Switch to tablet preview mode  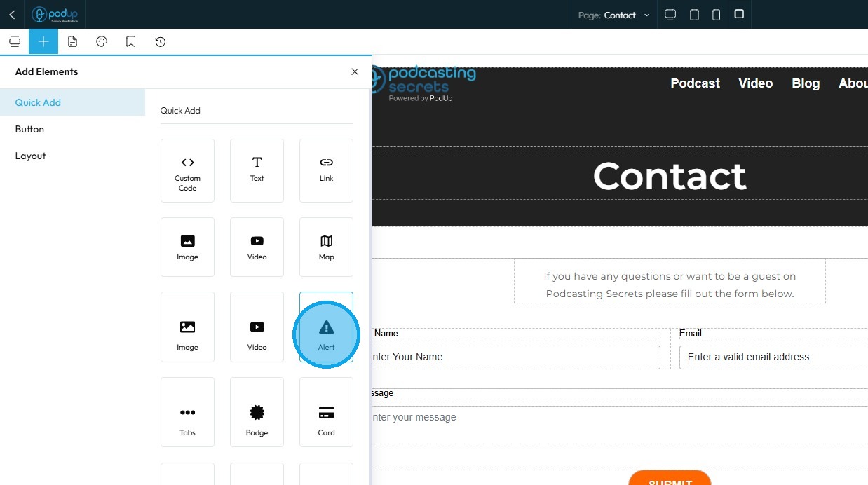click(x=694, y=15)
